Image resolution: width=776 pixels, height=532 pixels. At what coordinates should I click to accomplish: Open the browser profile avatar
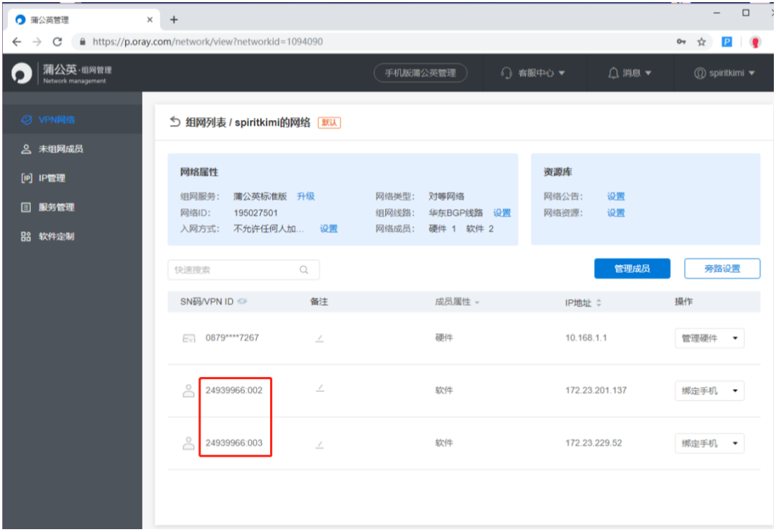(755, 42)
